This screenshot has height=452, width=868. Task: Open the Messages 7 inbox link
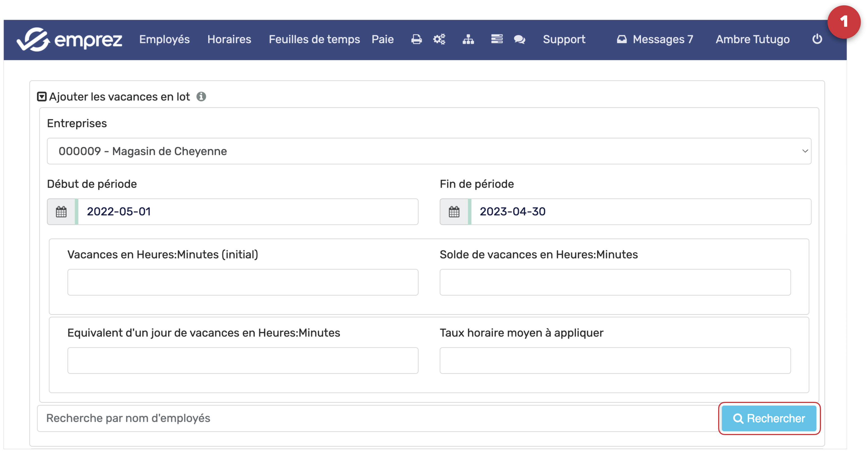click(x=655, y=39)
